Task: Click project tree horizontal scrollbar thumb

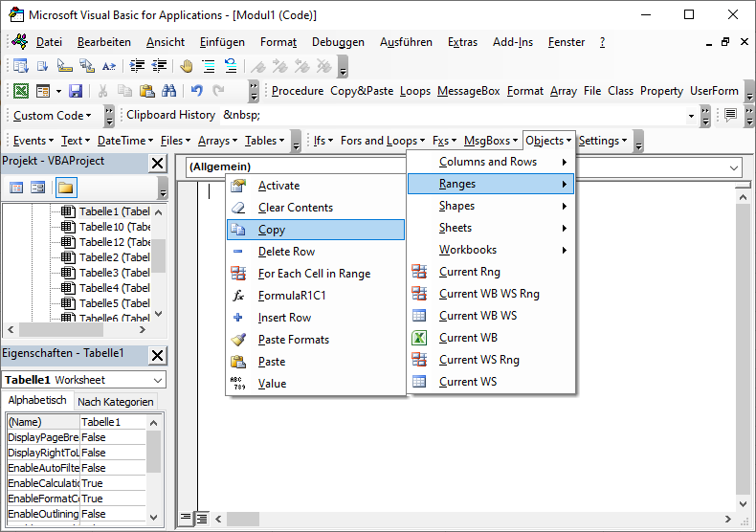Action: pos(60,329)
